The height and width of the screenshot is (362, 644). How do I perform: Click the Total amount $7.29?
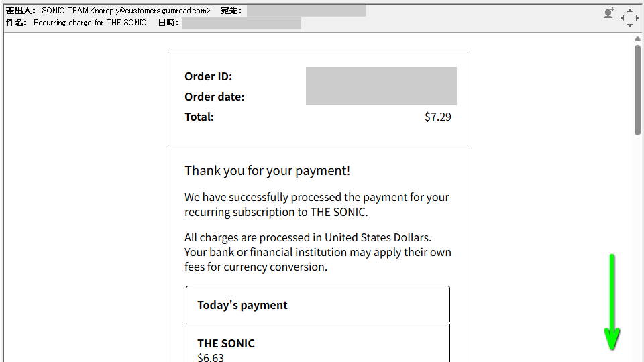438,117
